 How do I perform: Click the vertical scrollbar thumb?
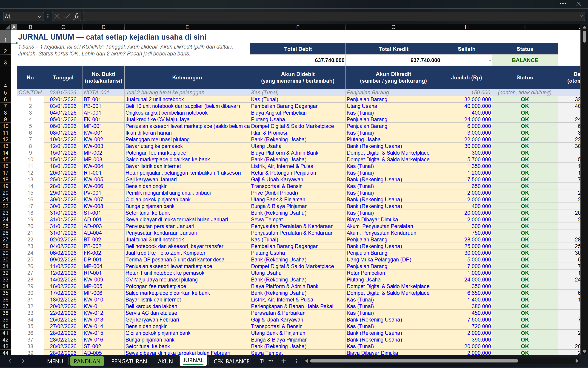pos(584,37)
